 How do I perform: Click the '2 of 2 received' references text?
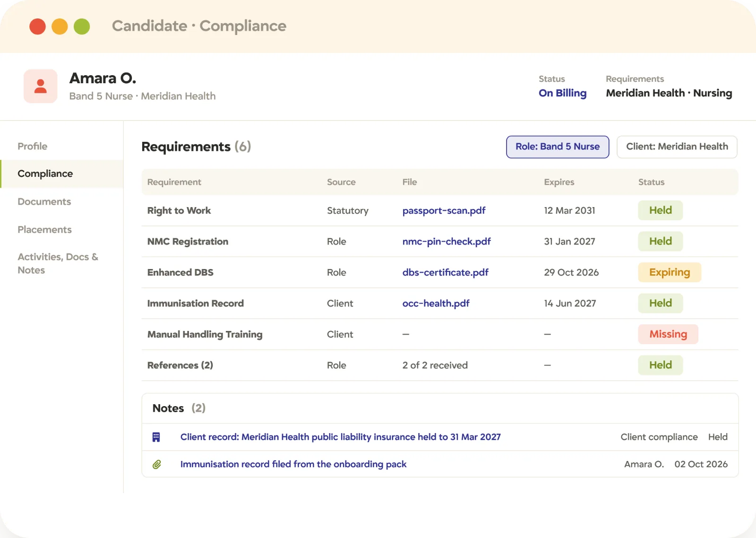(x=435, y=365)
